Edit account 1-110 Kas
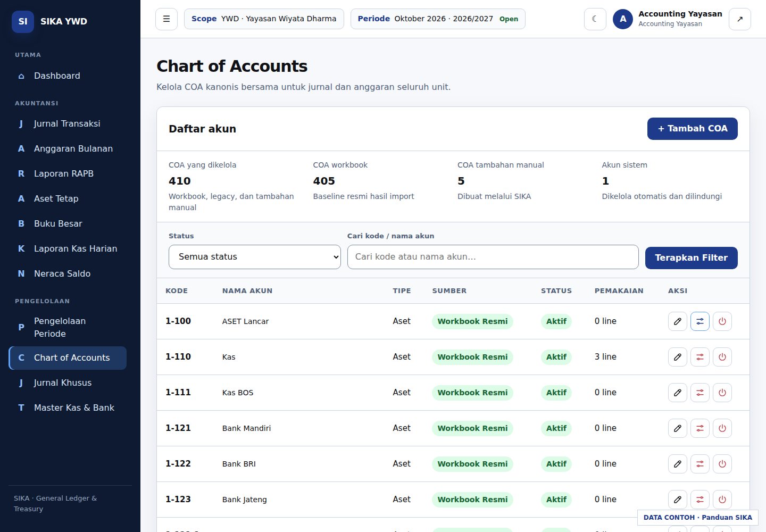766x532 pixels. (x=678, y=357)
